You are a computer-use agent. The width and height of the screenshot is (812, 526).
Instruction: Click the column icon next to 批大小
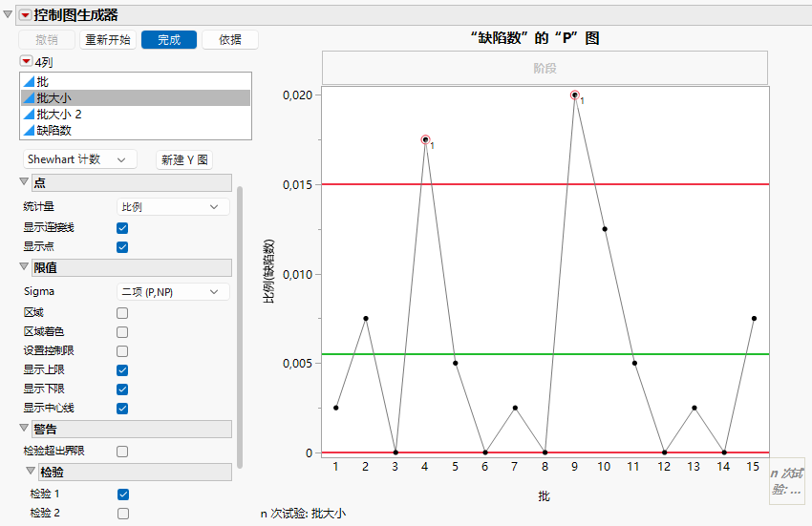click(29, 97)
